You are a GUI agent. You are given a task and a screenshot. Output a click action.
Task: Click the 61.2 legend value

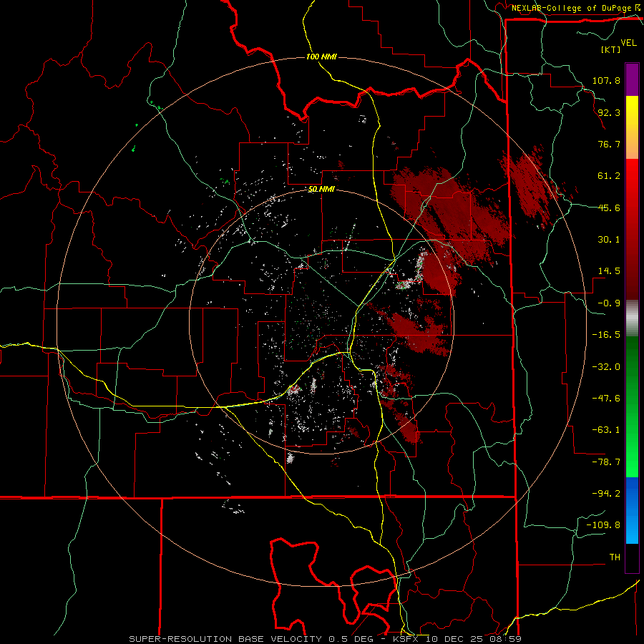[609, 176]
